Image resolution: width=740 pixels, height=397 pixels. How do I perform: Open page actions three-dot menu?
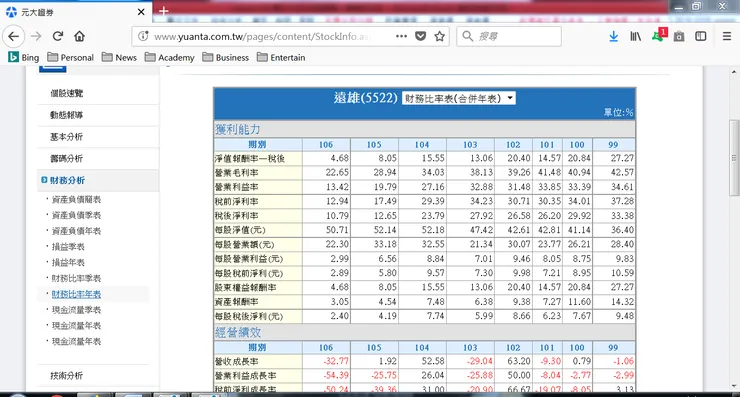point(401,36)
